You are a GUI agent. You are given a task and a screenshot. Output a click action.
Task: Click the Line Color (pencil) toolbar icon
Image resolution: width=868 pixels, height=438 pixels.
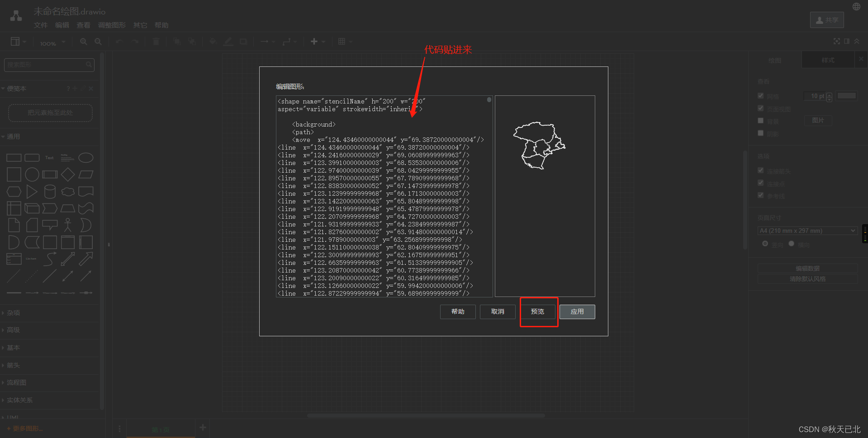[x=228, y=42]
